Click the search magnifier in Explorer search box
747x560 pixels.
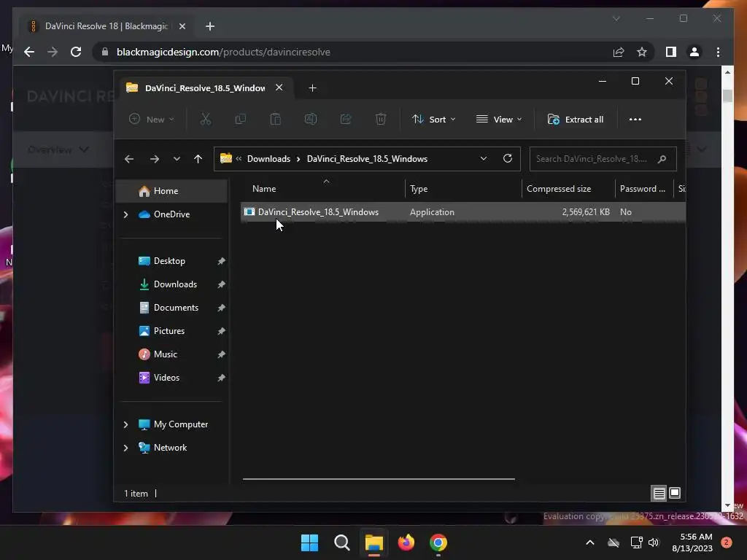pyautogui.click(x=662, y=159)
